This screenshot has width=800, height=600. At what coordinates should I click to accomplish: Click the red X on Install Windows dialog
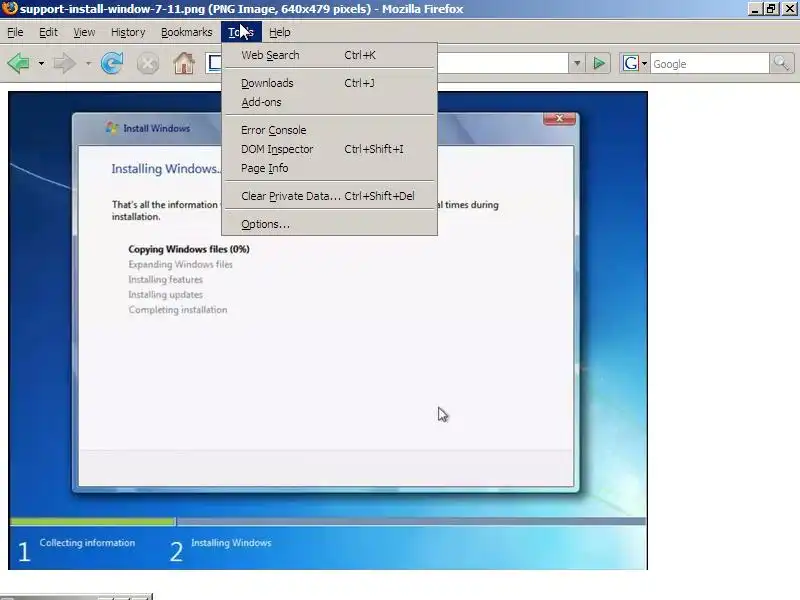[559, 118]
